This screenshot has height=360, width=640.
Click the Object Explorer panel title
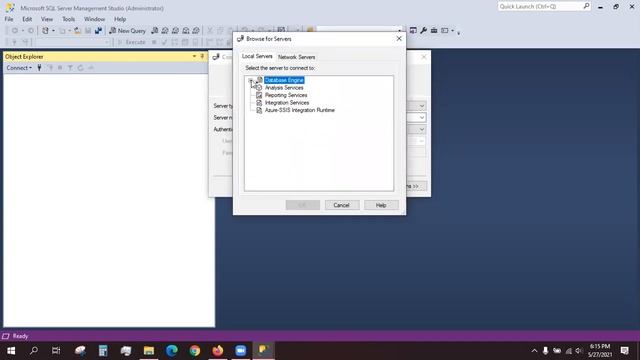24,56
